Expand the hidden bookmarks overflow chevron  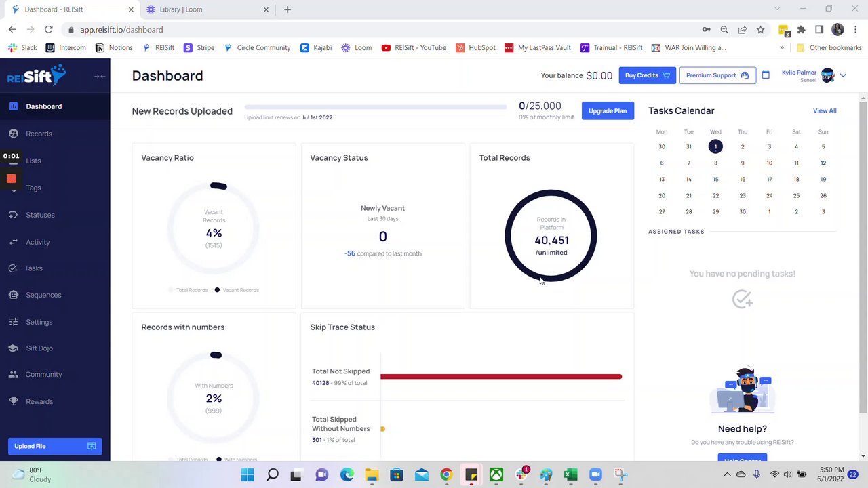click(x=782, y=47)
